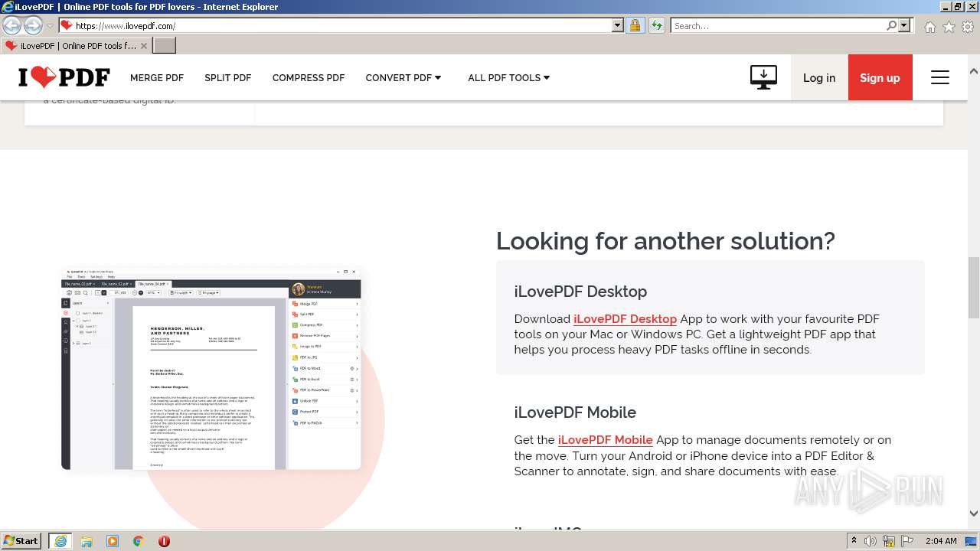The height and width of the screenshot is (551, 980).
Task: Click the network tray icon
Action: 889,541
